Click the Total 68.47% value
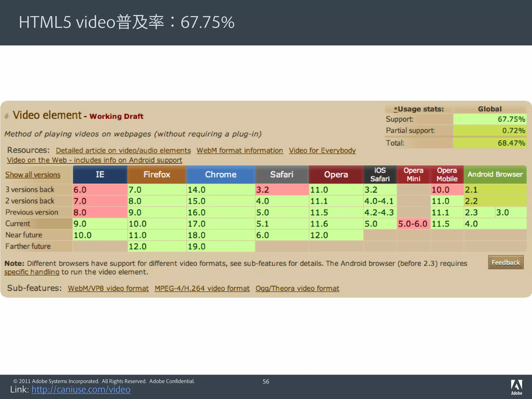 coord(490,143)
